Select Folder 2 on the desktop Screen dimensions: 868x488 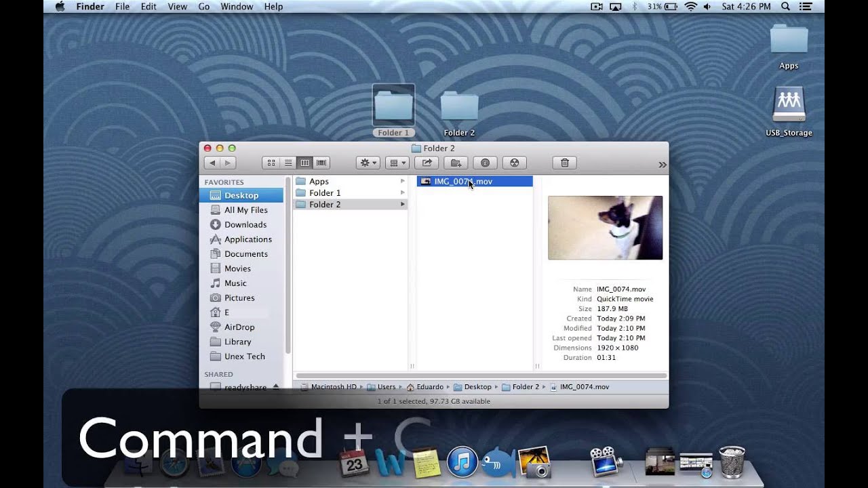tap(459, 114)
